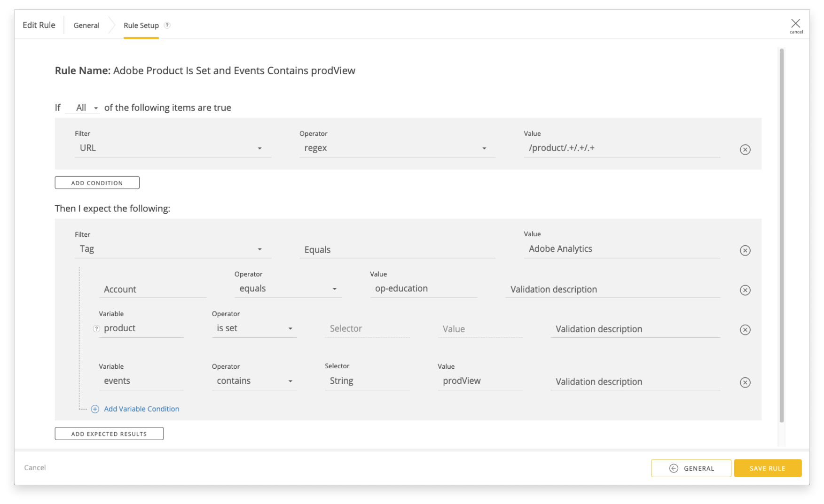
Task: Open the 'contains' operator dropdown
Action: [x=254, y=381]
